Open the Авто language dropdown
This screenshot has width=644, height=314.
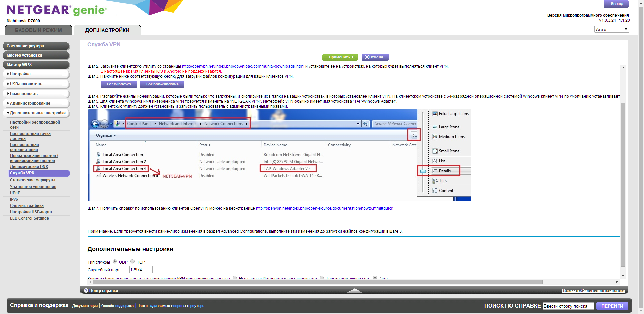(611, 29)
